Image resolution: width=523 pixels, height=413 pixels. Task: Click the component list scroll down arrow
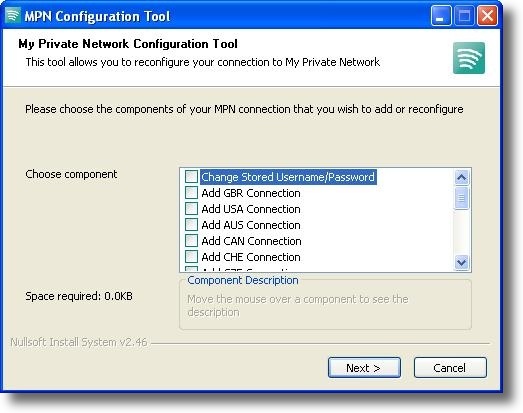(x=462, y=262)
